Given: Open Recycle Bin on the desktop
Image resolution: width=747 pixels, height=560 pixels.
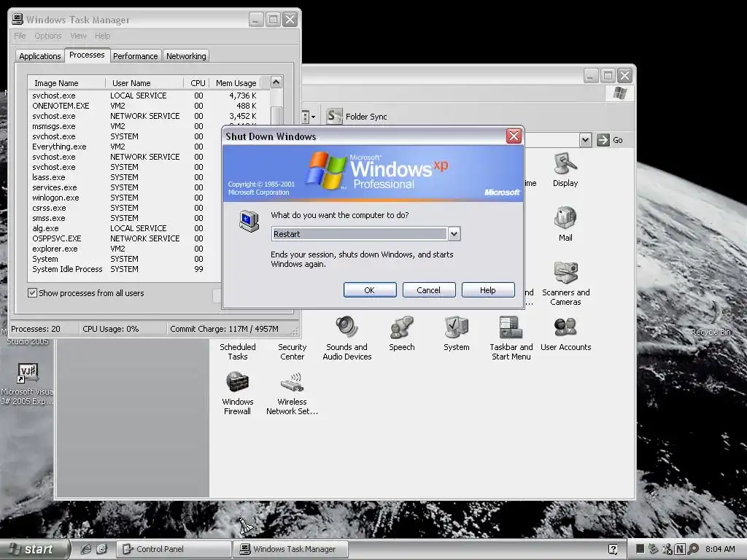Looking at the screenshot, I should (x=711, y=320).
